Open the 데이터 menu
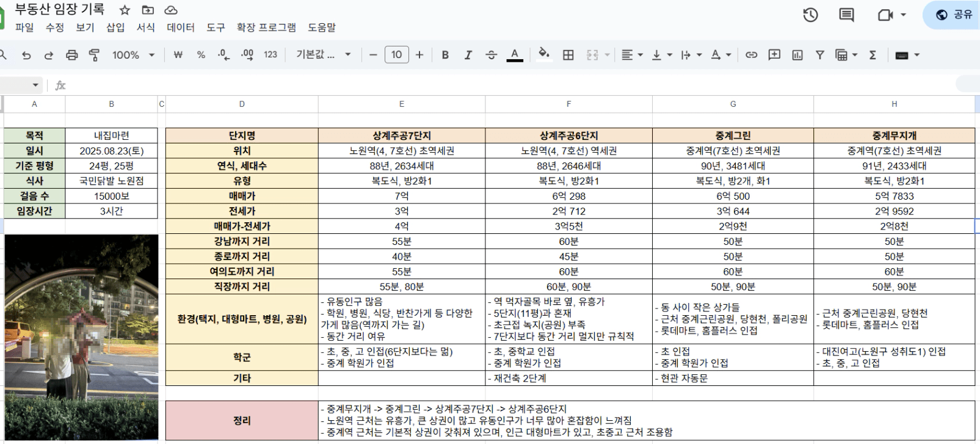 [181, 27]
